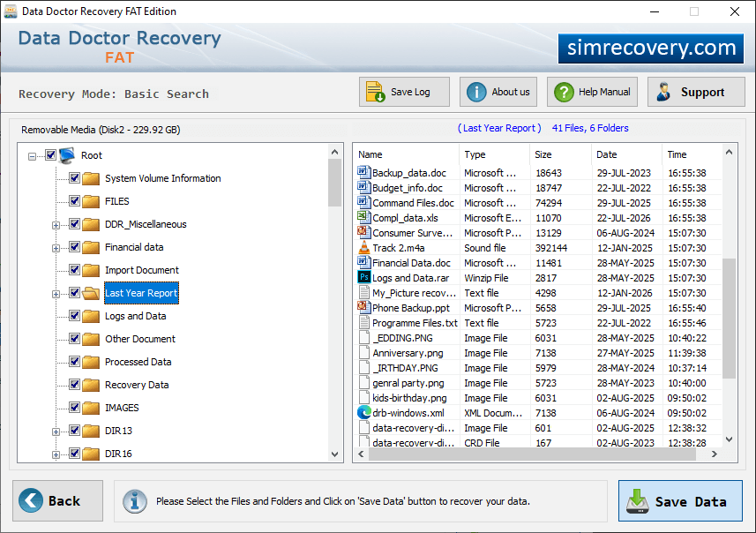Collapse the Root tree node

click(x=32, y=156)
